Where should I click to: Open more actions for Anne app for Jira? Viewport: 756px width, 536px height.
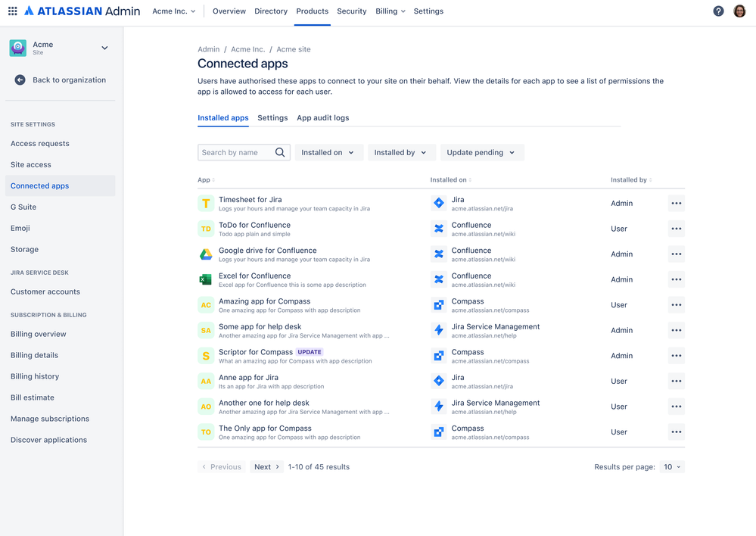tap(677, 381)
